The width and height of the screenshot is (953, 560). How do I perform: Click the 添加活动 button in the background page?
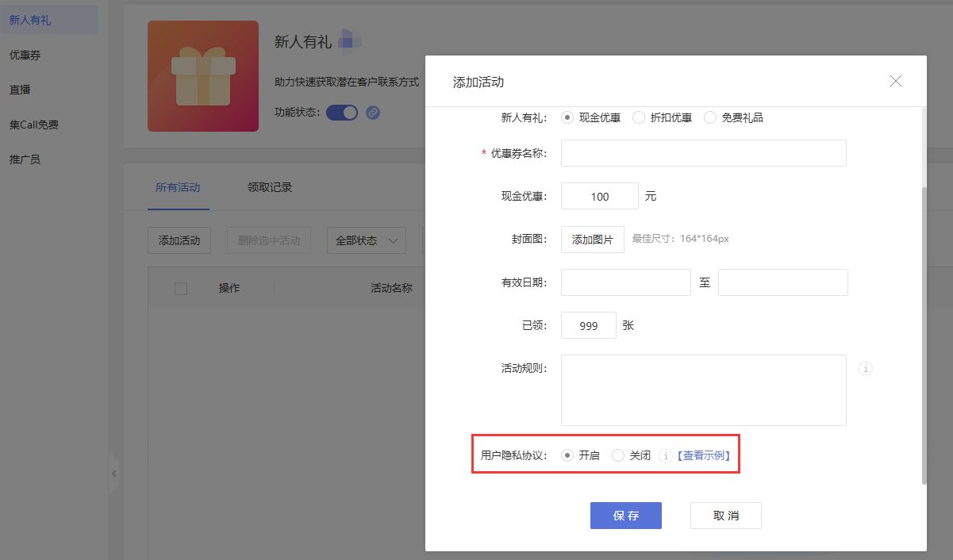coord(179,240)
